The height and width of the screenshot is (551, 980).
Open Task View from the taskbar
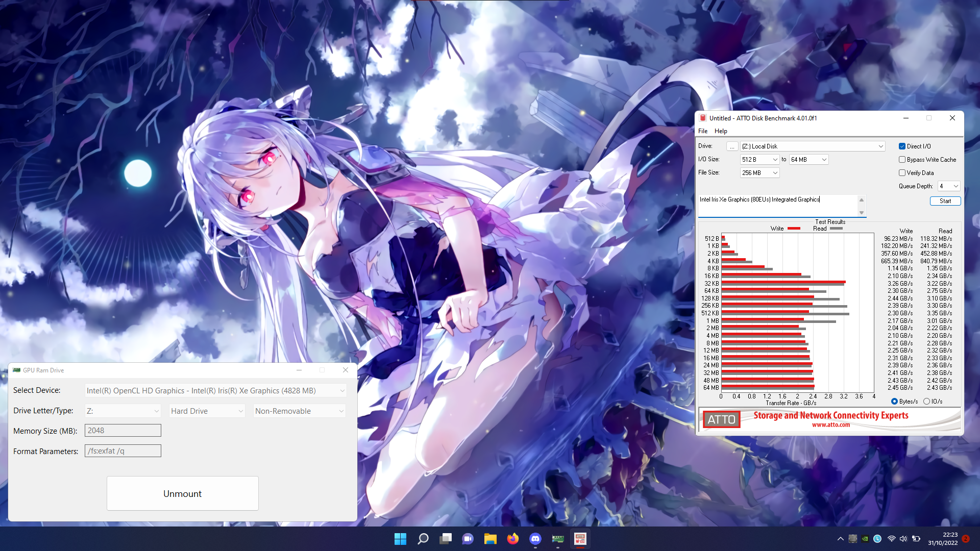[x=446, y=539]
